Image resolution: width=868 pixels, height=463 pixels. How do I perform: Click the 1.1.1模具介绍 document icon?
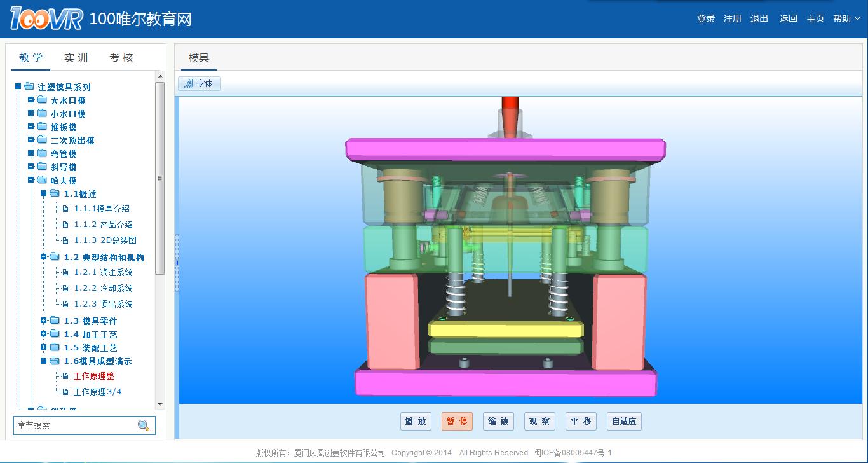coord(65,209)
